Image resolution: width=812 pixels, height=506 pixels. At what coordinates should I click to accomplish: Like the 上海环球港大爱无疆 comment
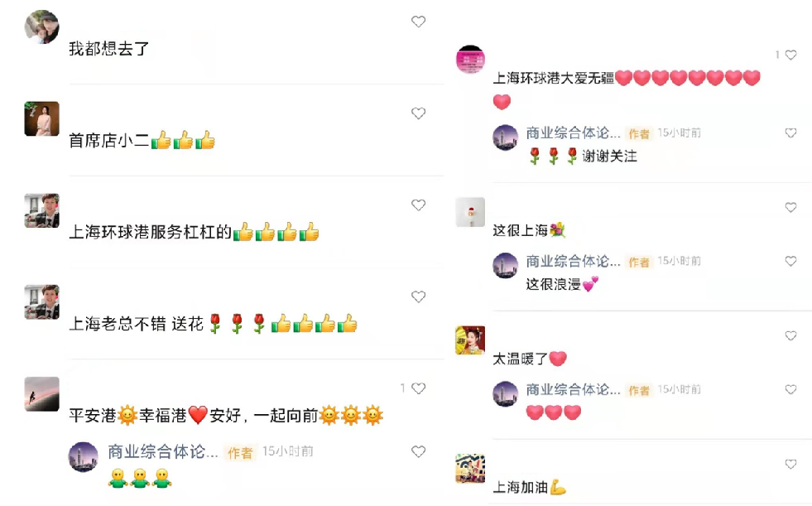point(790,55)
